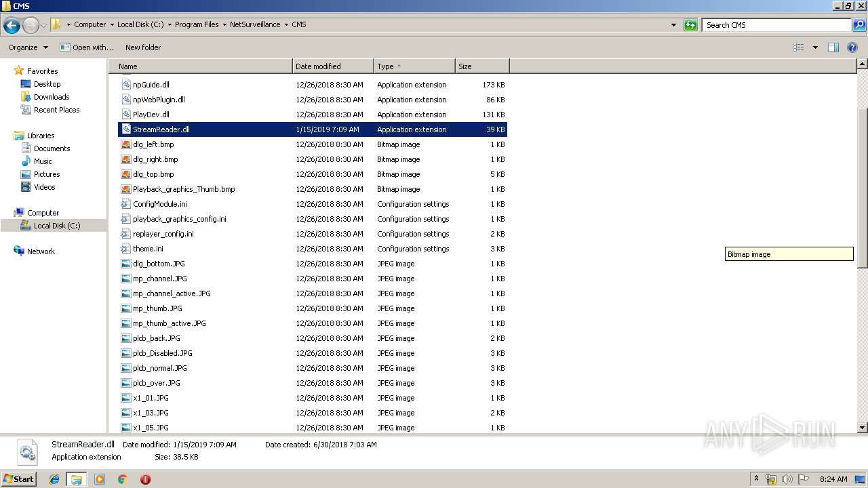Click the Chrome taskbar icon
The height and width of the screenshot is (488, 868).
pyautogui.click(x=122, y=479)
